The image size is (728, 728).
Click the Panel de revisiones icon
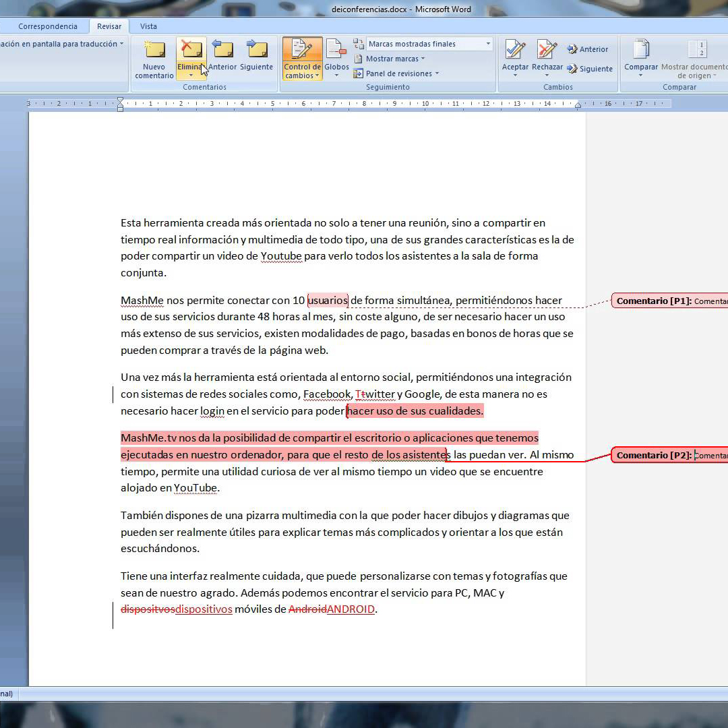pyautogui.click(x=358, y=73)
